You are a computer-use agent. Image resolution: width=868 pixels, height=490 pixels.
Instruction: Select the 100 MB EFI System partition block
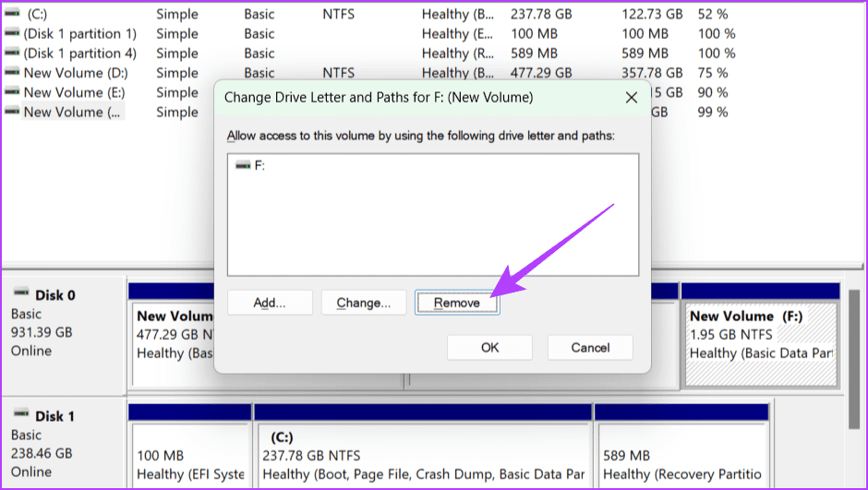click(190, 456)
